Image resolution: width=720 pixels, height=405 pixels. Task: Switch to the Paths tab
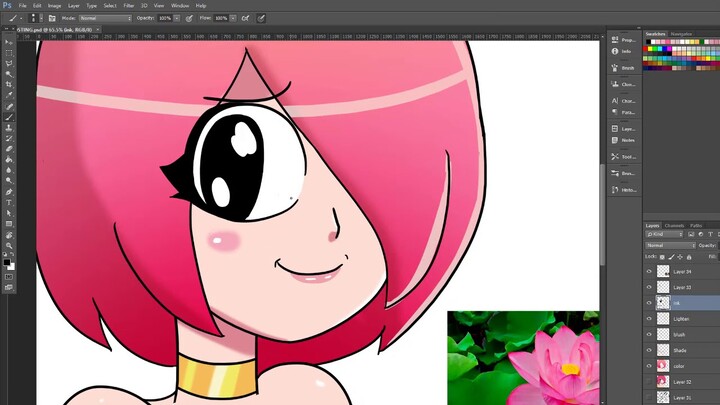(696, 225)
